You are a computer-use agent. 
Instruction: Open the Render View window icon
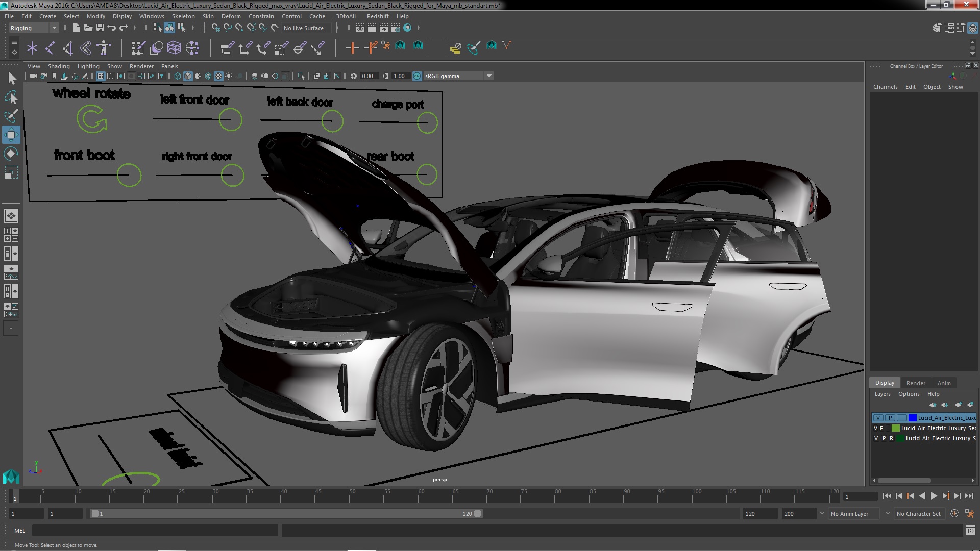(x=360, y=28)
